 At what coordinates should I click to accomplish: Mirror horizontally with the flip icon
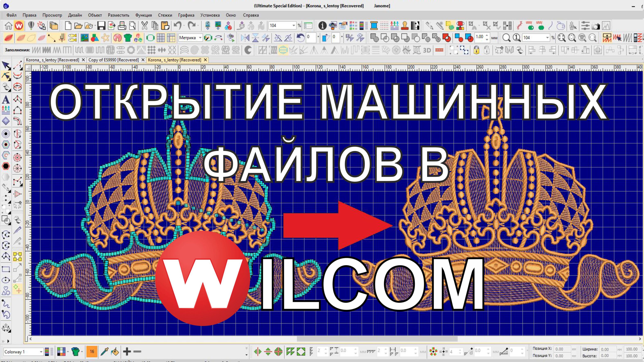[x=245, y=38]
